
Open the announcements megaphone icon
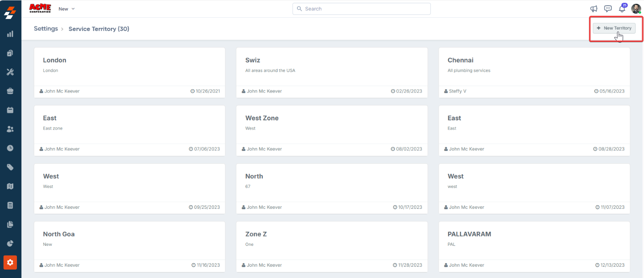coord(594,9)
